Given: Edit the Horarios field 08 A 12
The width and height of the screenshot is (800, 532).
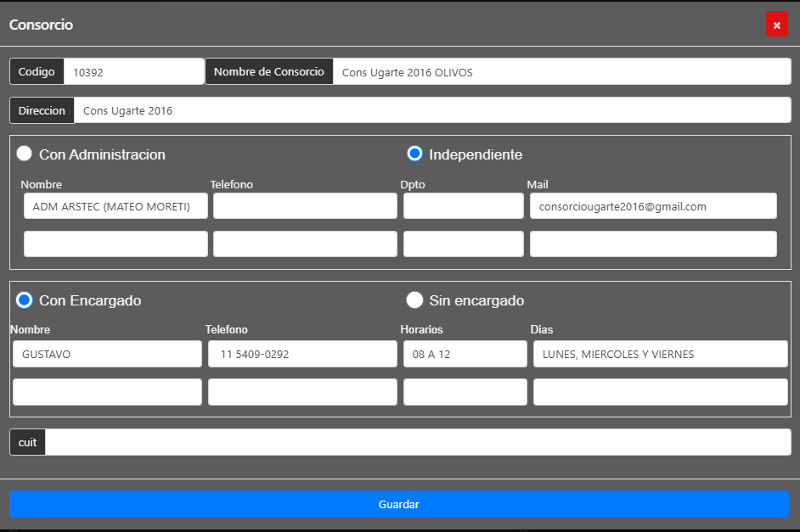Looking at the screenshot, I should [x=465, y=354].
